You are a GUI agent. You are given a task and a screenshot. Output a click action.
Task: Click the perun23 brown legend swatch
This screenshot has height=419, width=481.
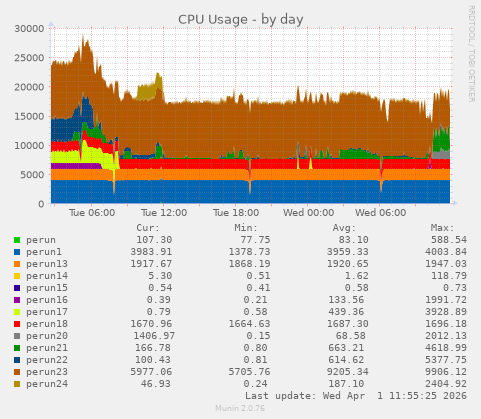pos(17,372)
